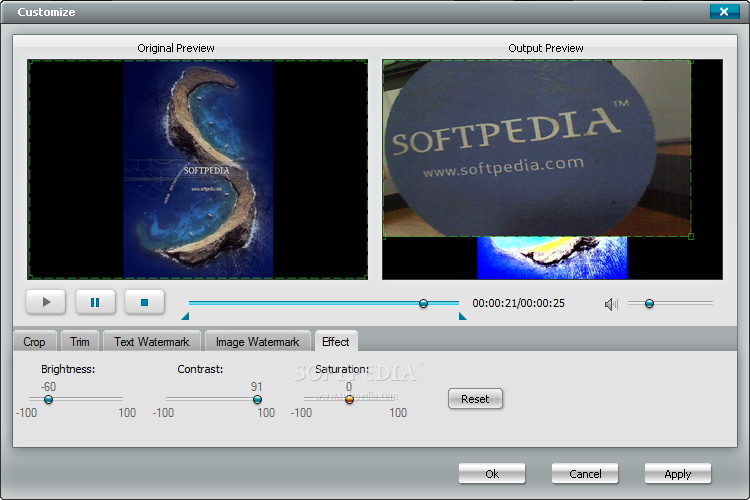Viewport: 750px width, 500px height.
Task: Select the Effect tab
Action: tap(335, 342)
